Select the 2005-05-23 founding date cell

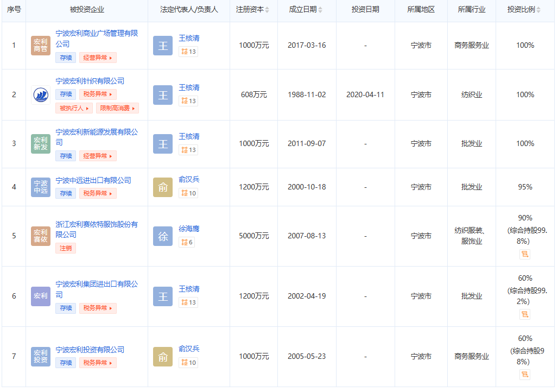(307, 356)
